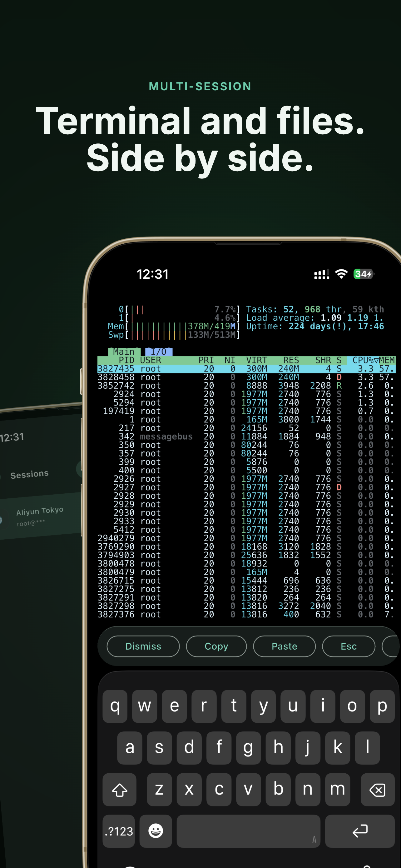This screenshot has height=868, width=401.
Task: Tap the k key
Action: click(x=338, y=748)
